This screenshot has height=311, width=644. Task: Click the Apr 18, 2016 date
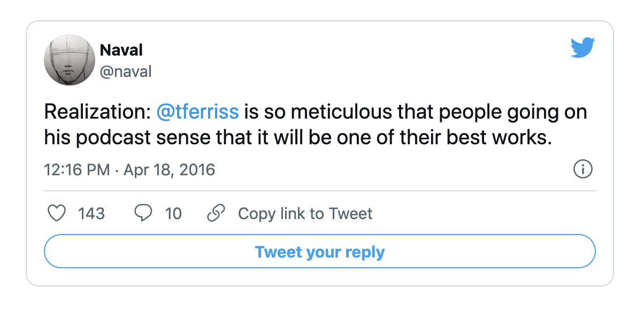169,170
